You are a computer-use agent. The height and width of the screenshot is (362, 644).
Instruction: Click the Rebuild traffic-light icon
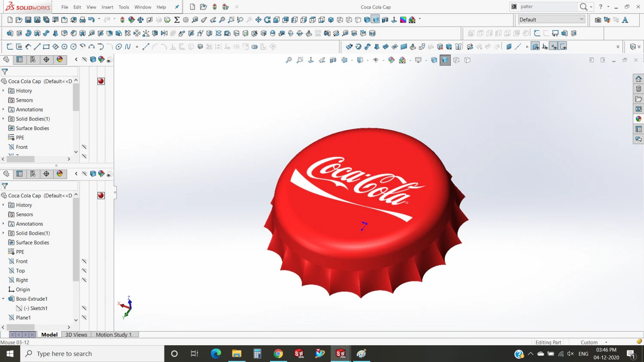215,7
